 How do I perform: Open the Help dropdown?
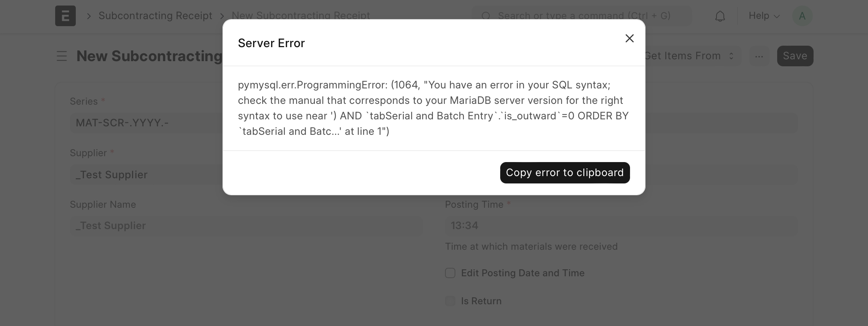[x=763, y=16]
